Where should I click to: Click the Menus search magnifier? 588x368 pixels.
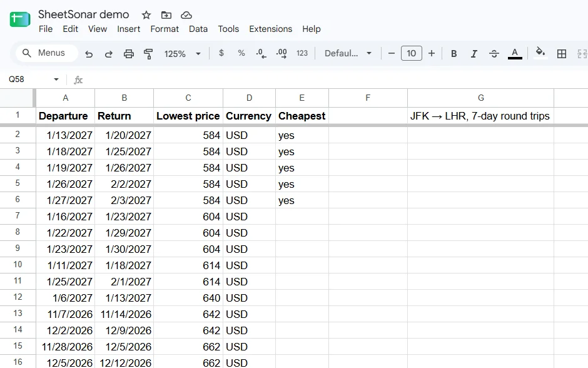click(26, 53)
